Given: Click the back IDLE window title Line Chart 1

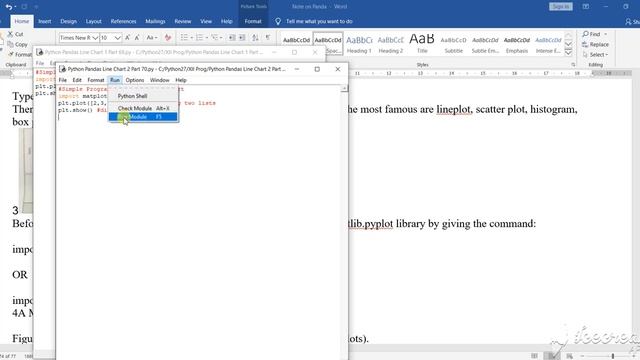Looking at the screenshot, I should tap(153, 52).
